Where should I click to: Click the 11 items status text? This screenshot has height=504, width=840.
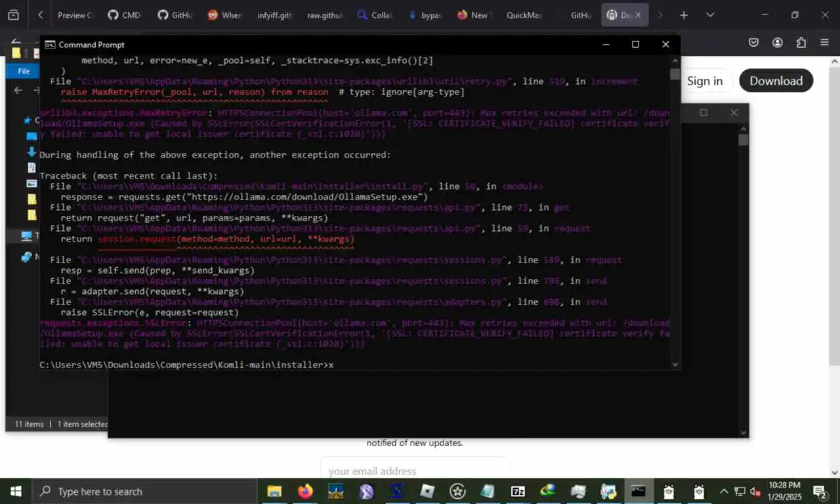point(29,424)
